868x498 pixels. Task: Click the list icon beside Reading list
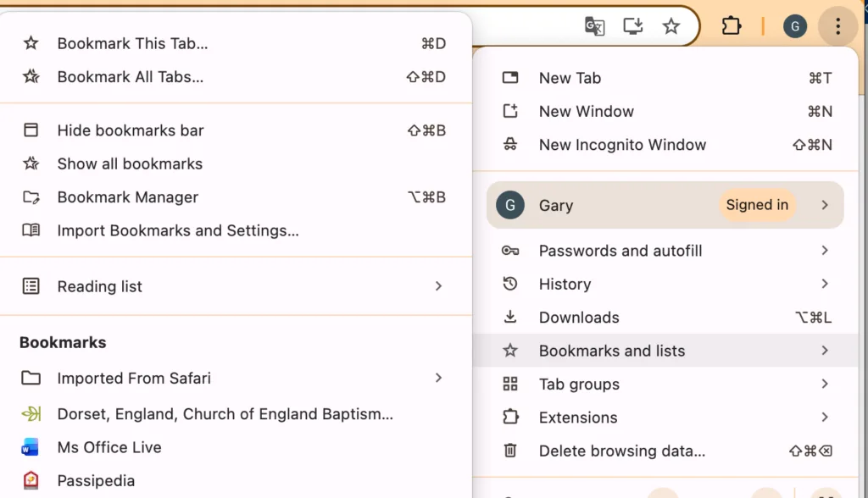31,286
